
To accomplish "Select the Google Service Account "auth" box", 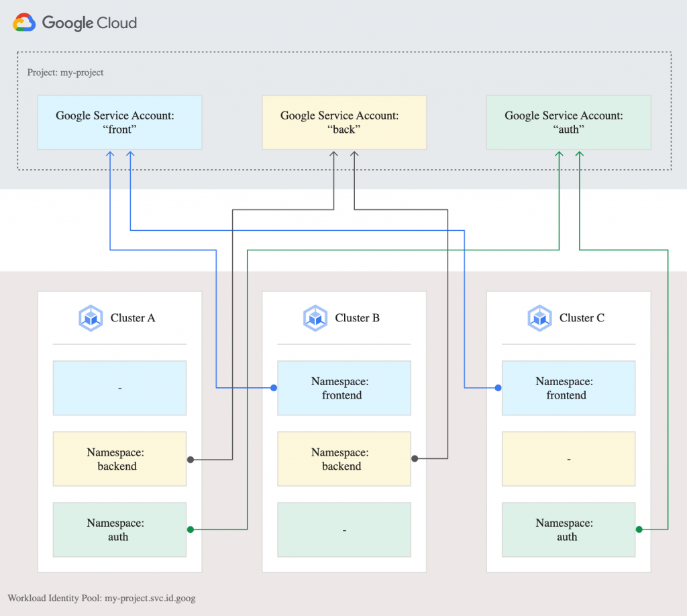I will [x=569, y=122].
